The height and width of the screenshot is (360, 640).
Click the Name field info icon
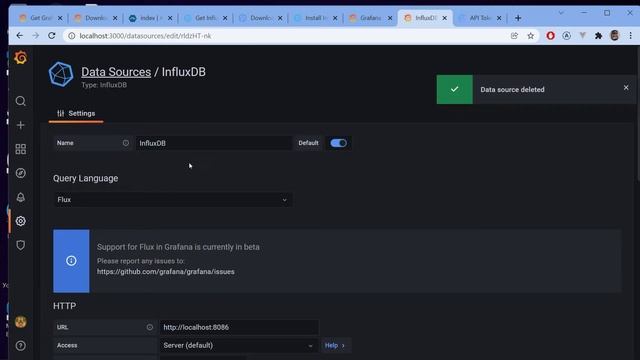(x=126, y=143)
